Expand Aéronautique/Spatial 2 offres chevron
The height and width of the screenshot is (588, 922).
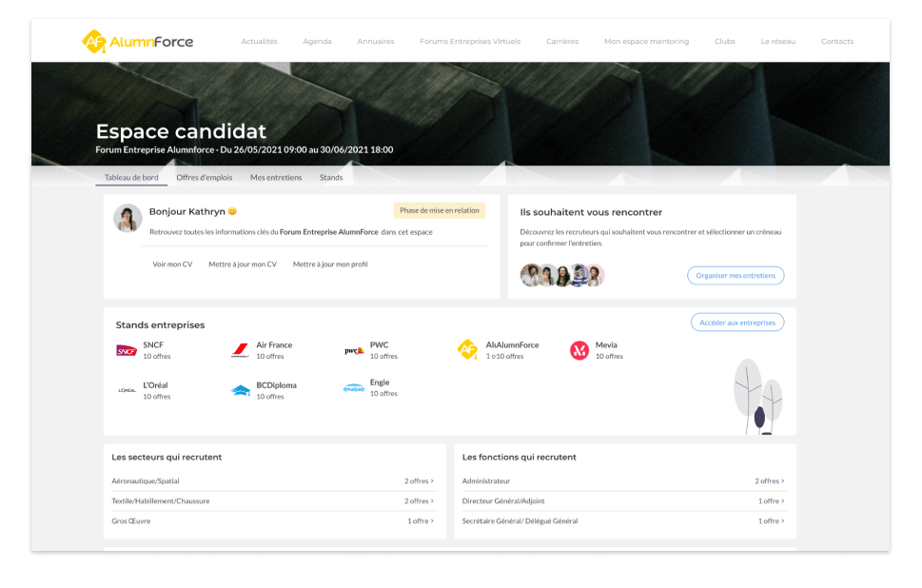[x=432, y=481]
